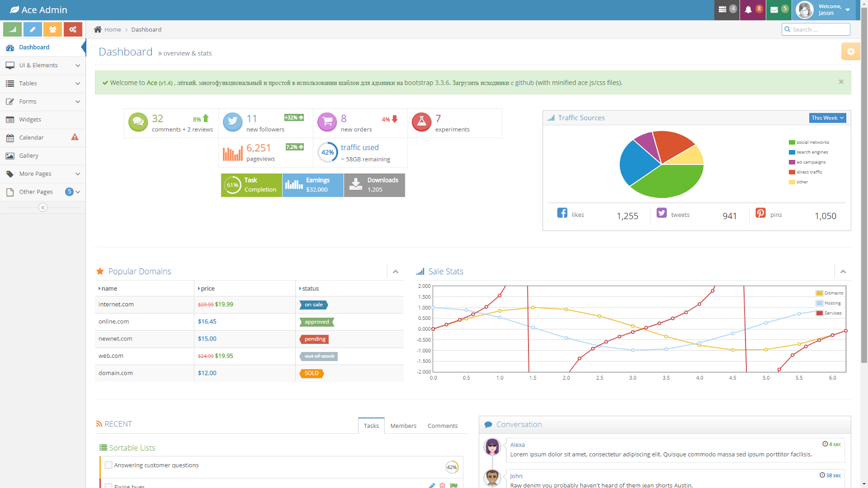Open the notifications bell in navbar
868x488 pixels.
[x=753, y=10]
